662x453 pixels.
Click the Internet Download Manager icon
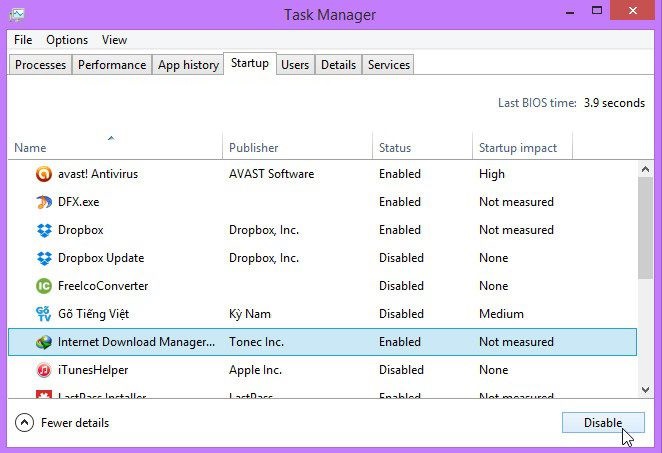point(44,342)
